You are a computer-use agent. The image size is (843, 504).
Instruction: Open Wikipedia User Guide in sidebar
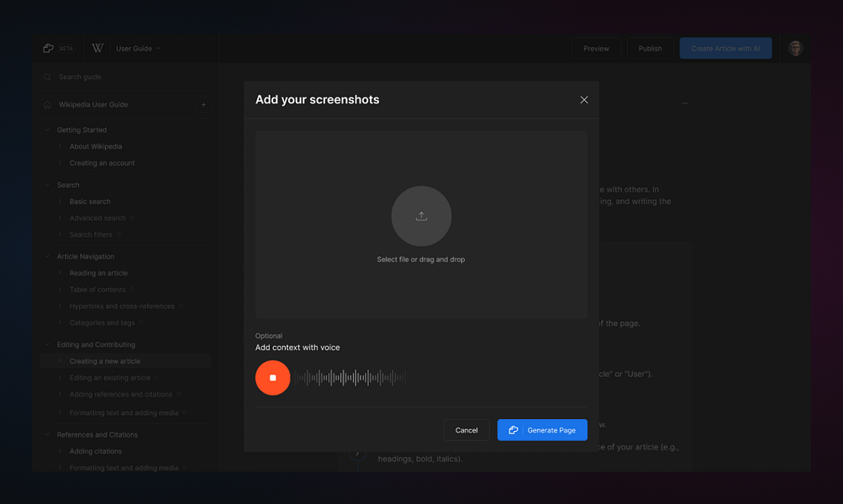tap(93, 105)
